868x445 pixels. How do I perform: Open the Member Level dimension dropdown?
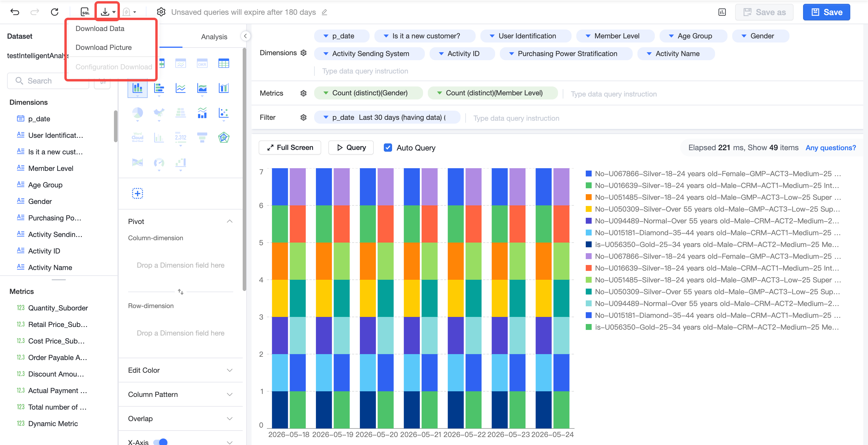click(x=615, y=36)
